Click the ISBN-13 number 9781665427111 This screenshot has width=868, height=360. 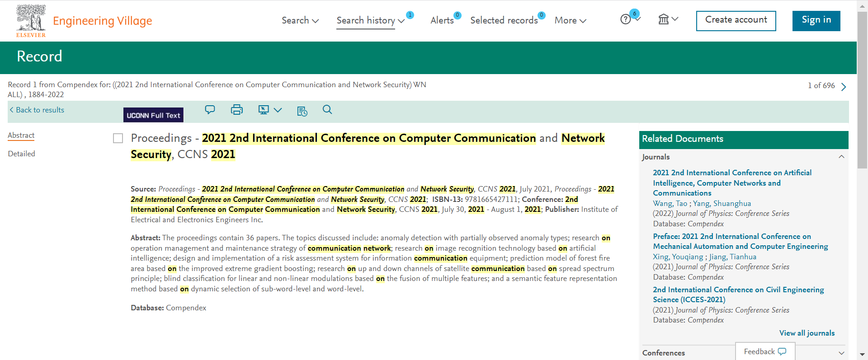click(x=491, y=199)
